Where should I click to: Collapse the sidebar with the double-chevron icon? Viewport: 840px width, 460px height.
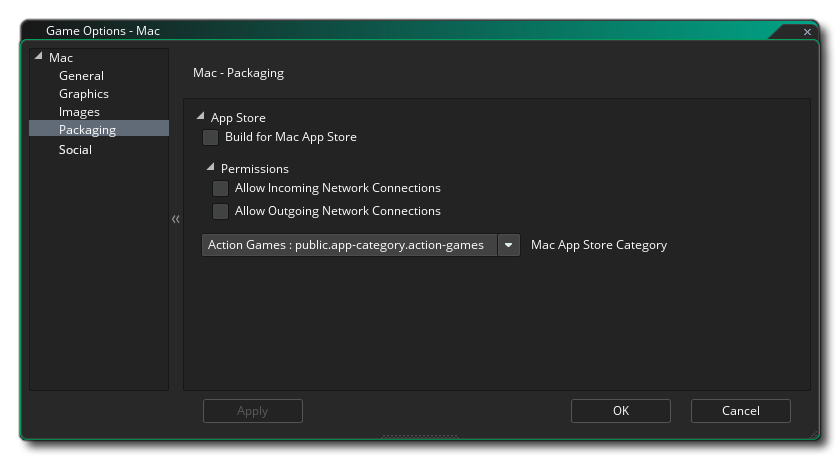pyautogui.click(x=175, y=219)
